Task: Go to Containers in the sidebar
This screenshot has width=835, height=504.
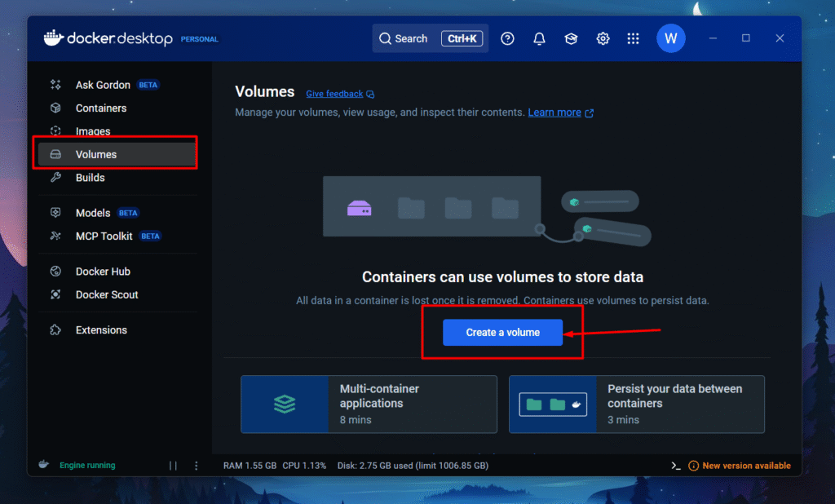Action: [100, 108]
